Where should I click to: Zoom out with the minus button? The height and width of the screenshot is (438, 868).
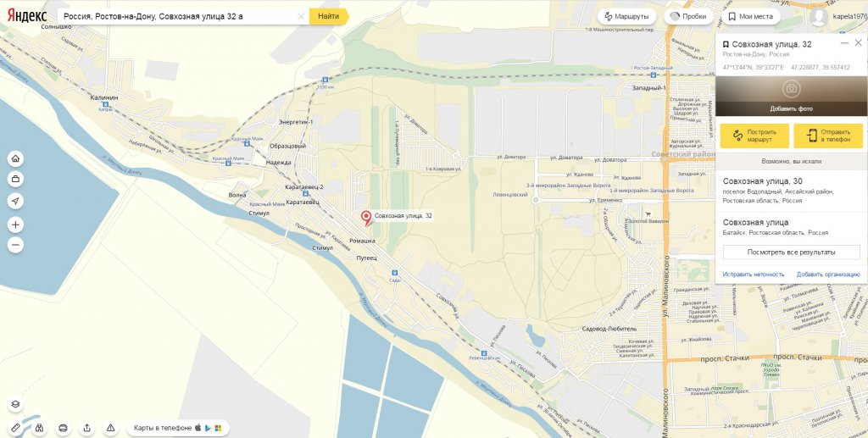coord(15,245)
